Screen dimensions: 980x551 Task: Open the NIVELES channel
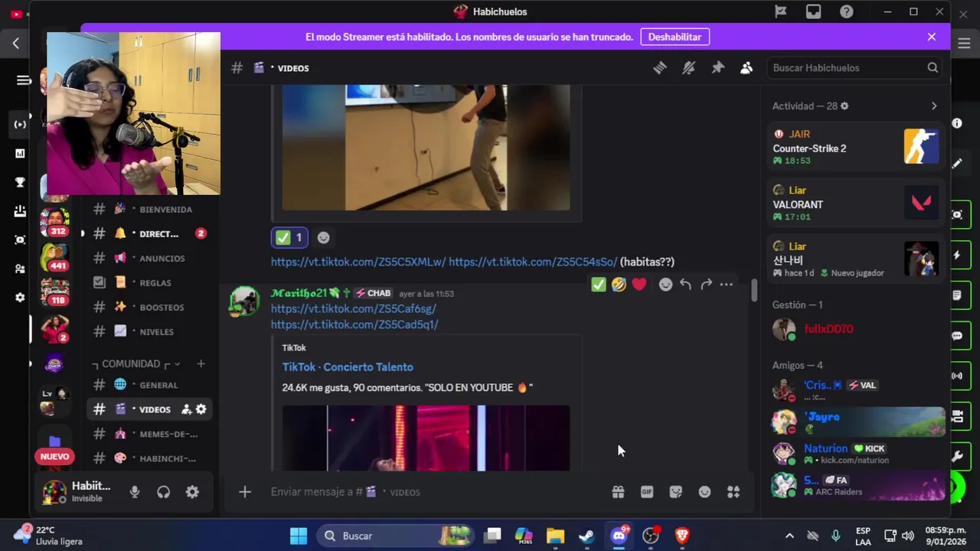point(149,331)
